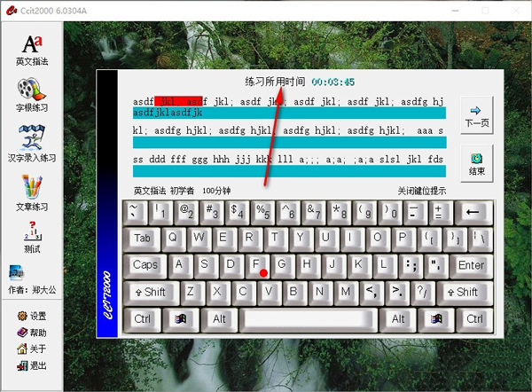The width and height of the screenshot is (532, 392).
Task: Click third cyan typing input line
Action: pyautogui.click(x=289, y=171)
